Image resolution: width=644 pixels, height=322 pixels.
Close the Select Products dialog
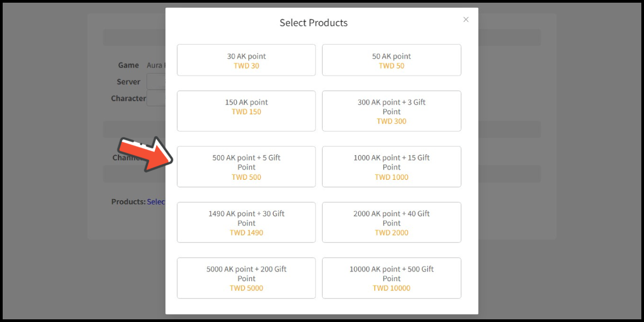(x=466, y=19)
